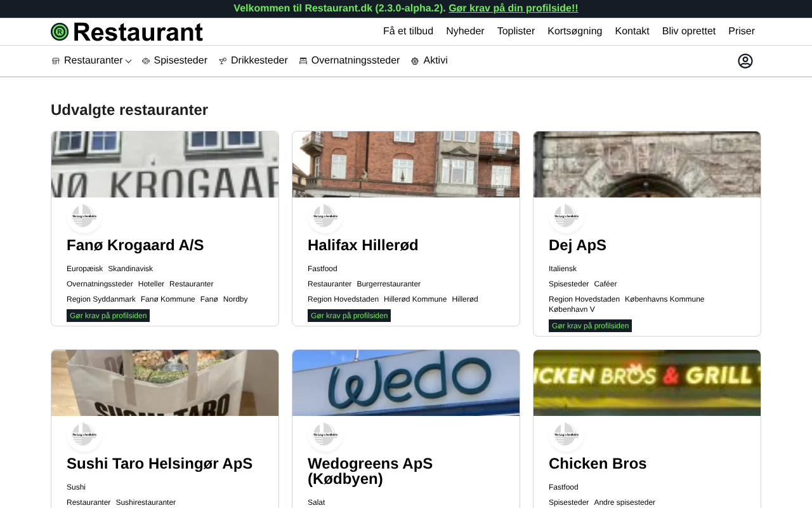Click the Overnatningssteder bed icon
Viewport: 812px width, 508px height.
[x=303, y=61]
